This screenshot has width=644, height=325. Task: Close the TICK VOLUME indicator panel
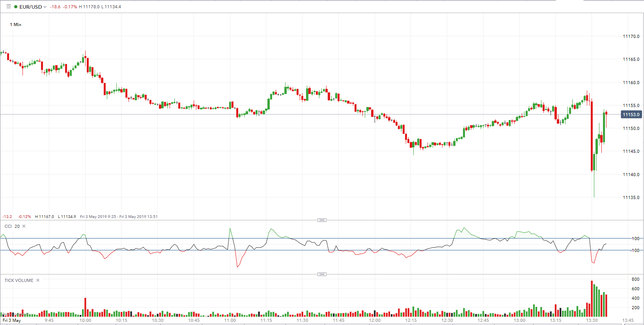(38, 280)
